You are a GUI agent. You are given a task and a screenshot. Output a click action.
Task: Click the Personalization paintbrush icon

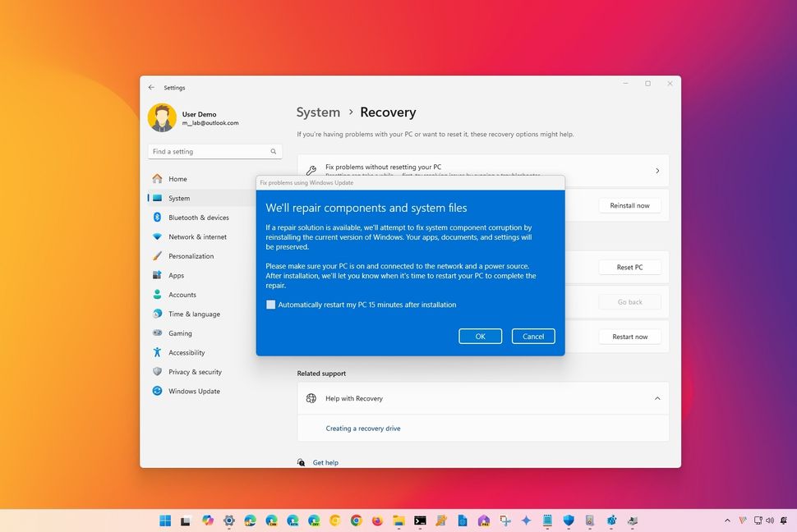coord(158,255)
